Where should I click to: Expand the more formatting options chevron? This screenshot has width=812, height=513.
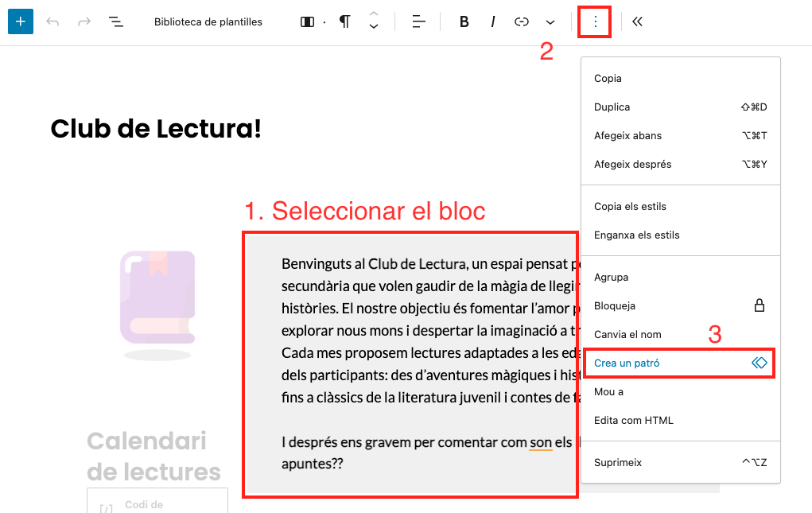(x=550, y=21)
